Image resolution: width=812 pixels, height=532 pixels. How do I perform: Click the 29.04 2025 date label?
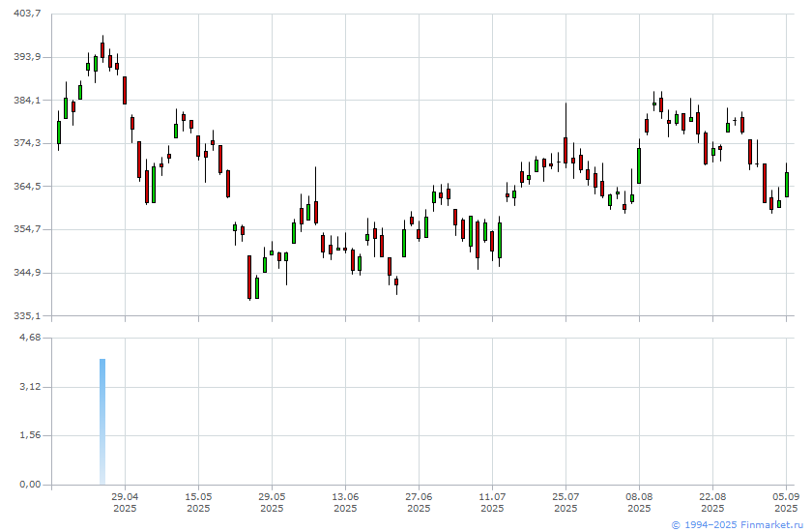tap(125, 502)
